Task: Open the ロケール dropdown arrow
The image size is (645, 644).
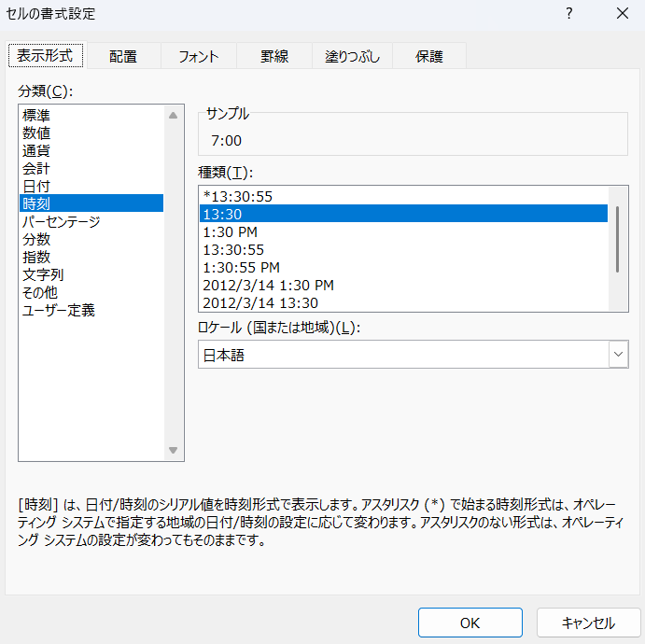Action: (x=618, y=355)
